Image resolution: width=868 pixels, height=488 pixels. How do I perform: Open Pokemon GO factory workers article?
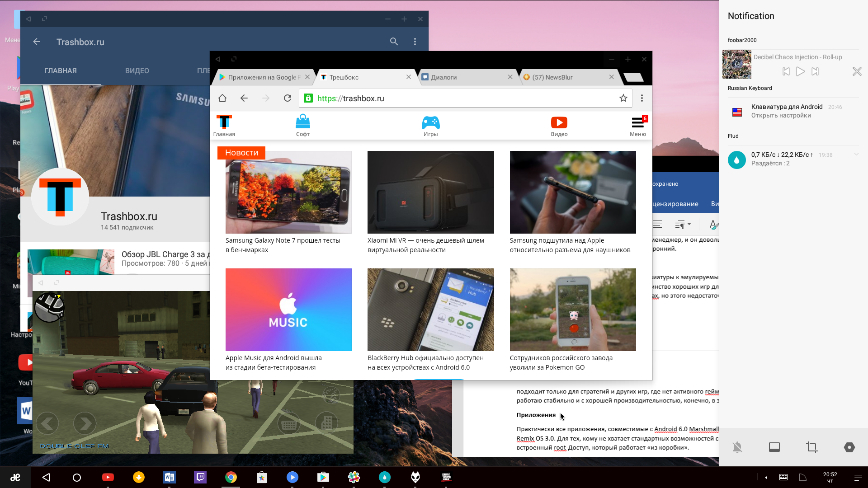(x=561, y=362)
